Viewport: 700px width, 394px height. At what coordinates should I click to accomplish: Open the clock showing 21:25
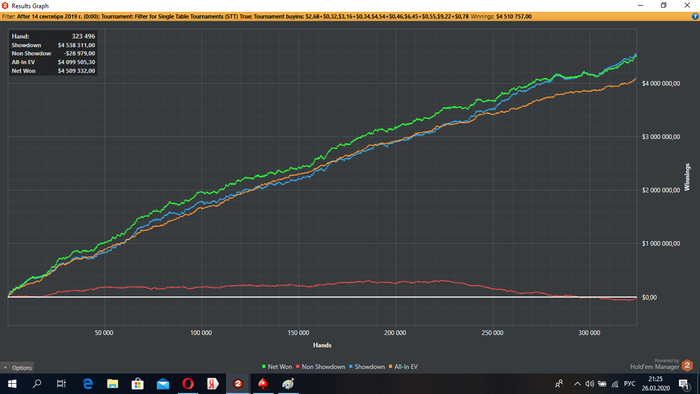pos(655,384)
